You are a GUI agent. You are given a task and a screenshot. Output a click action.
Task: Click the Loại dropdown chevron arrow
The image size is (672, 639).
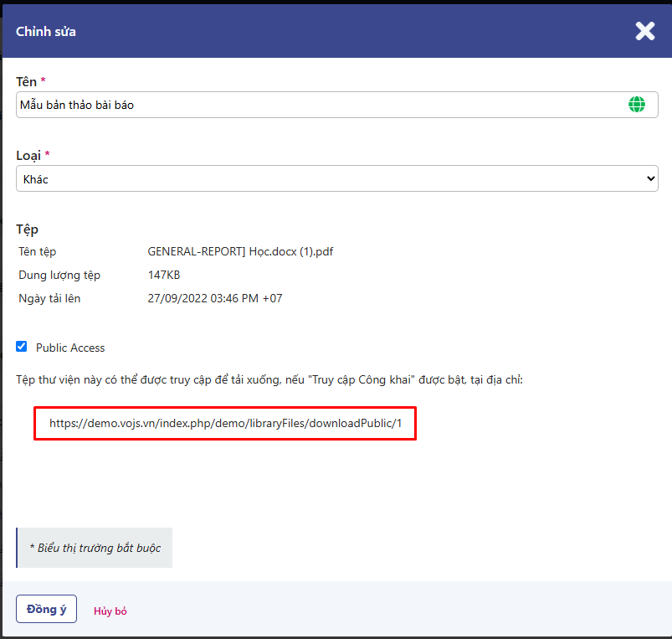pos(651,178)
